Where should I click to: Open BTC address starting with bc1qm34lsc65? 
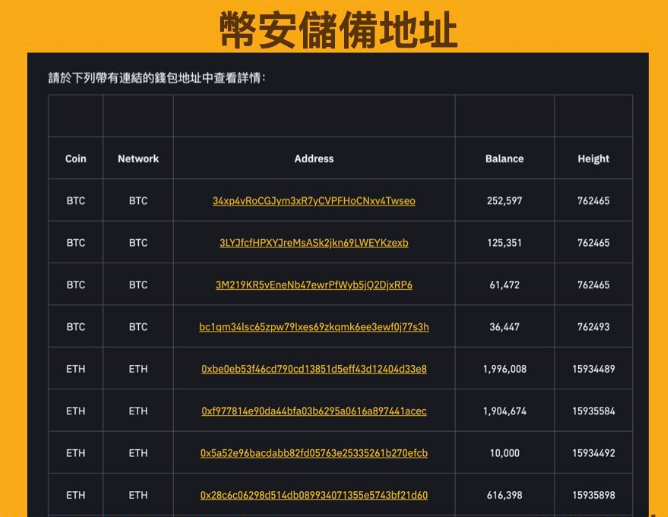[x=314, y=327]
